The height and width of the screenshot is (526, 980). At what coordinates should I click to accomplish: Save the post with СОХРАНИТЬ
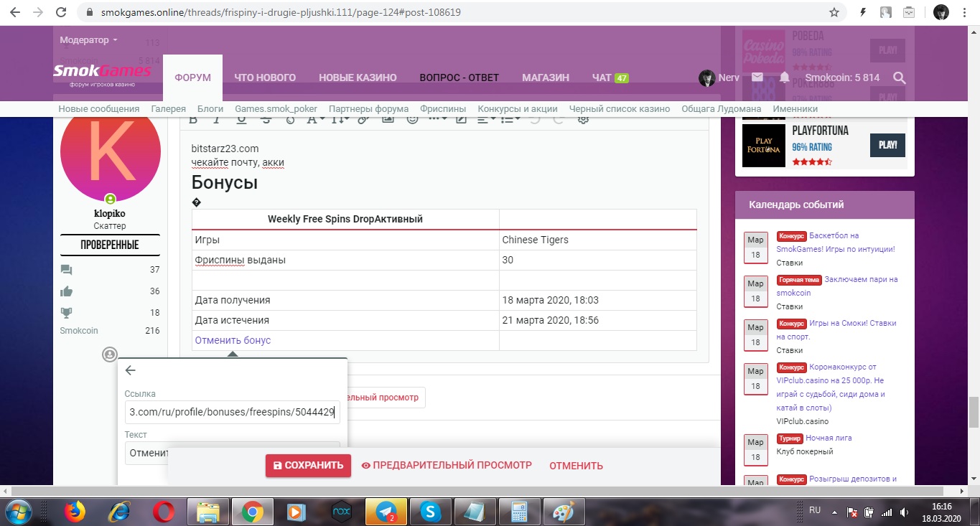click(308, 465)
